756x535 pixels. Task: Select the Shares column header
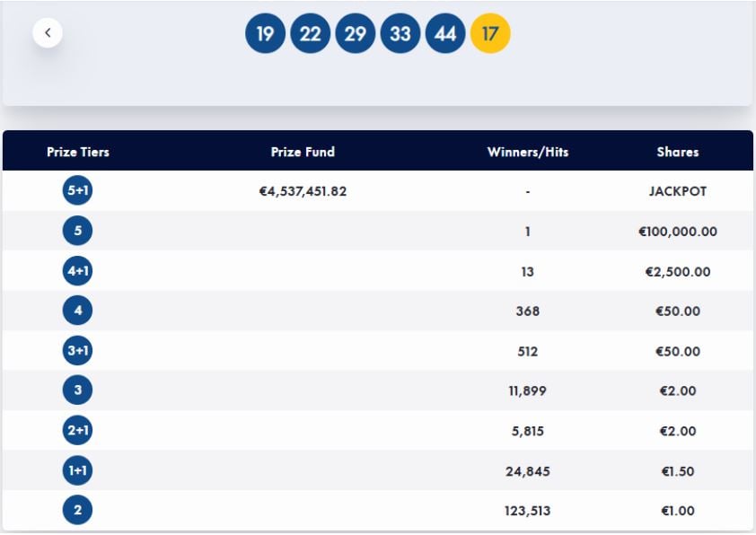(678, 152)
